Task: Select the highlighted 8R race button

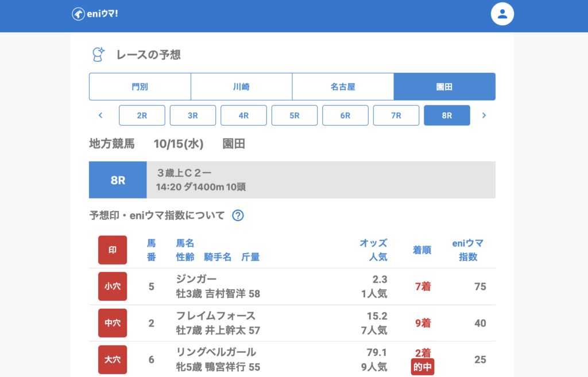Action: 447,115
